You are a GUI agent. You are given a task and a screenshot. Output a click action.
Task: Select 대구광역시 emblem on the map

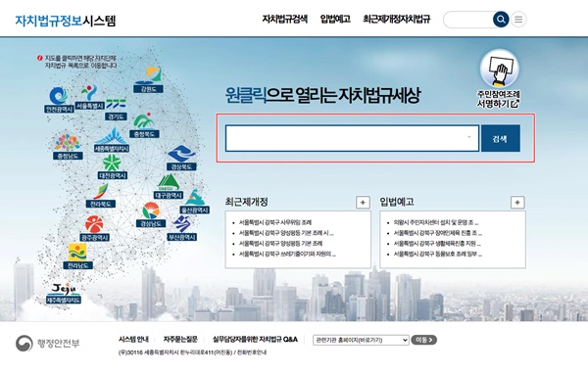169,186
